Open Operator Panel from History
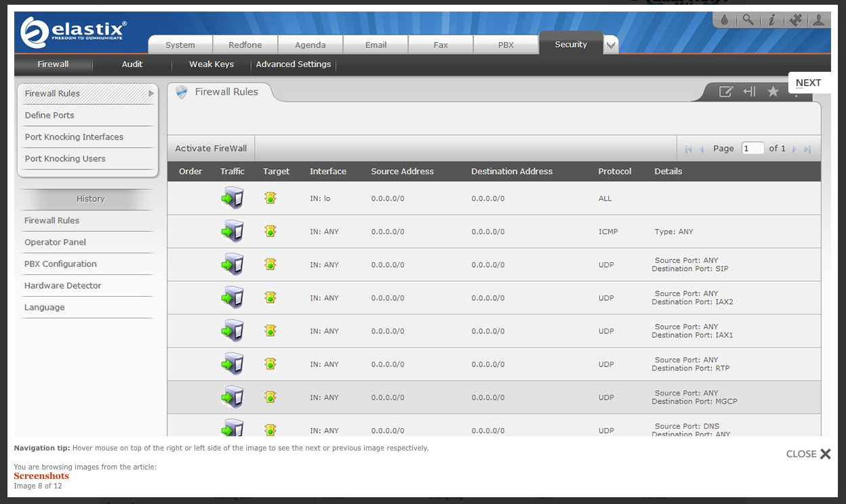846x504 pixels. 55,242
